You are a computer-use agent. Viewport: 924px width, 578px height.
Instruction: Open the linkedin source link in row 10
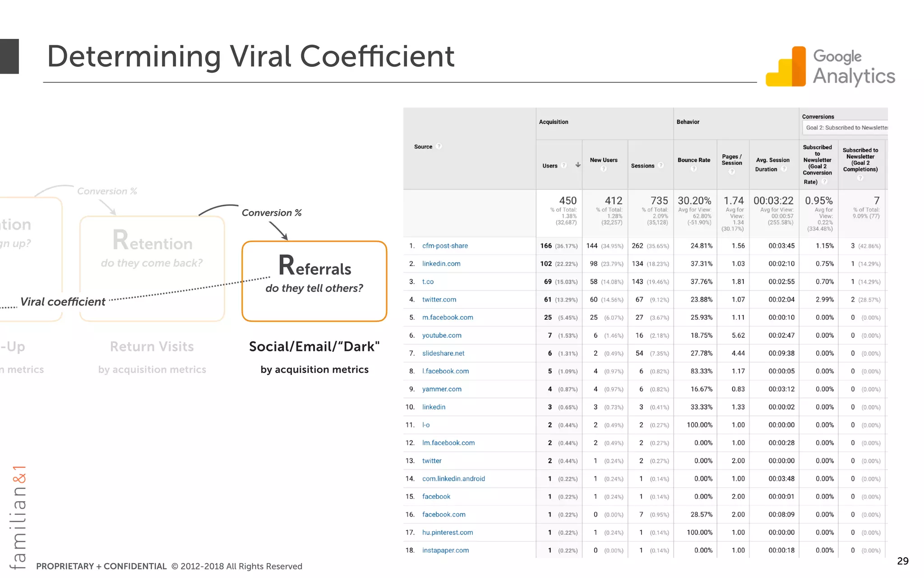tap(434, 407)
